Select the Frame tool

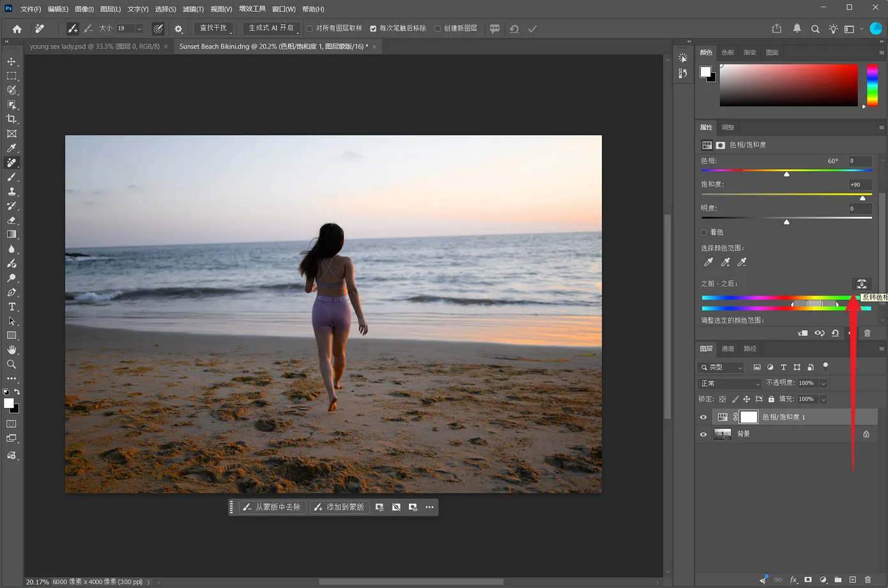(x=11, y=133)
